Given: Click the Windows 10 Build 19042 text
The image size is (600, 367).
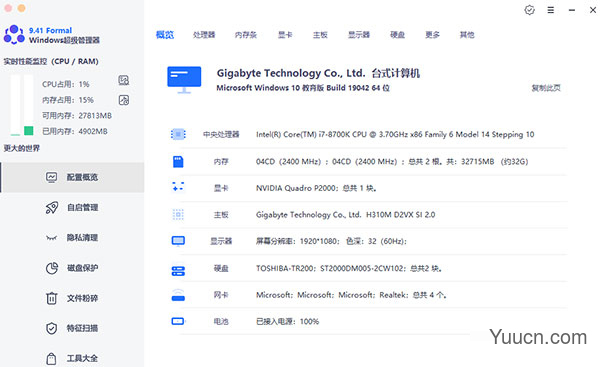Looking at the screenshot, I should [x=303, y=88].
